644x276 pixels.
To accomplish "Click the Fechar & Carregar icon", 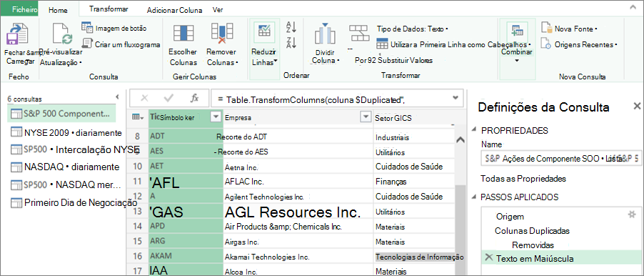I will pos(17,34).
